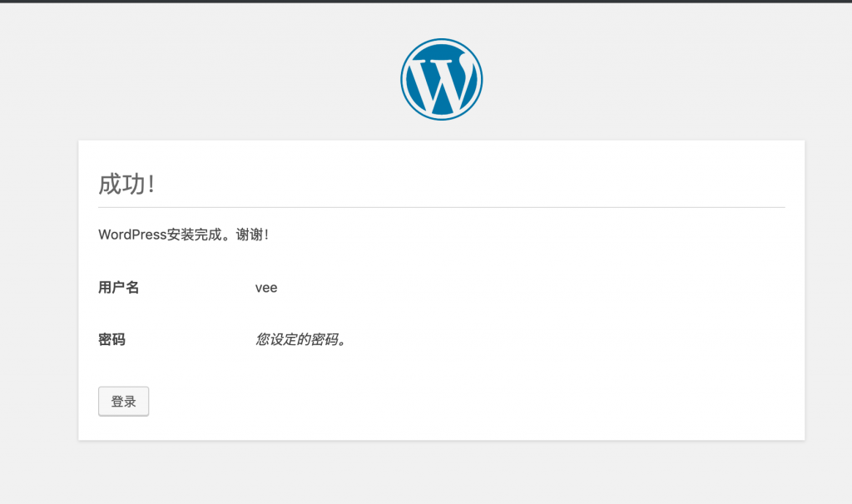Screen dimensions: 852x504
Task: Click the WordPress logo
Action: tap(441, 79)
